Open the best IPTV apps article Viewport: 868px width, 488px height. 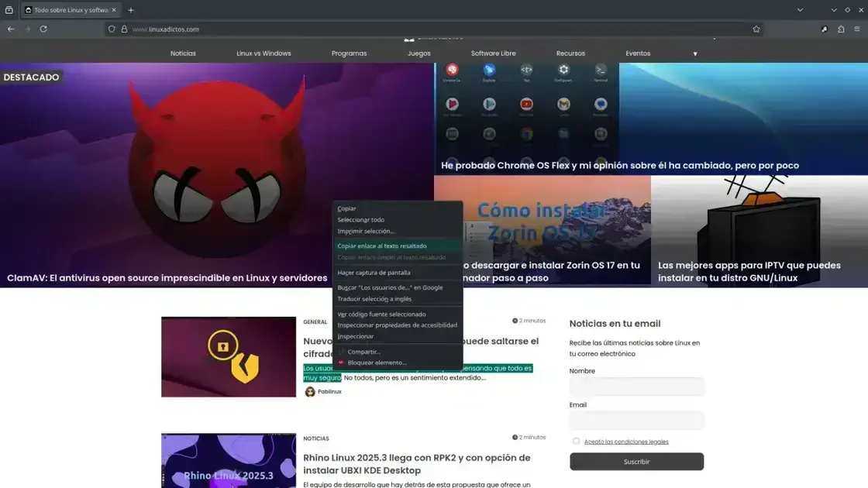(749, 272)
